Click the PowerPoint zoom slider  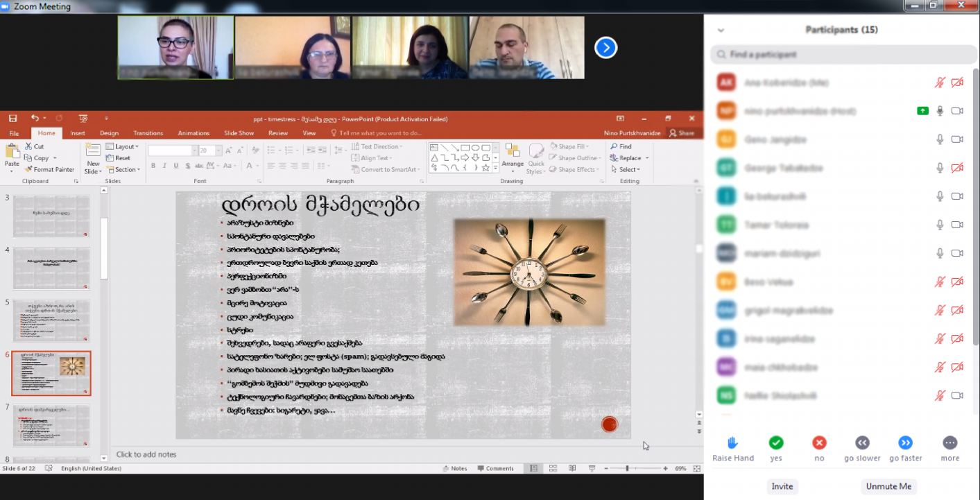point(627,469)
